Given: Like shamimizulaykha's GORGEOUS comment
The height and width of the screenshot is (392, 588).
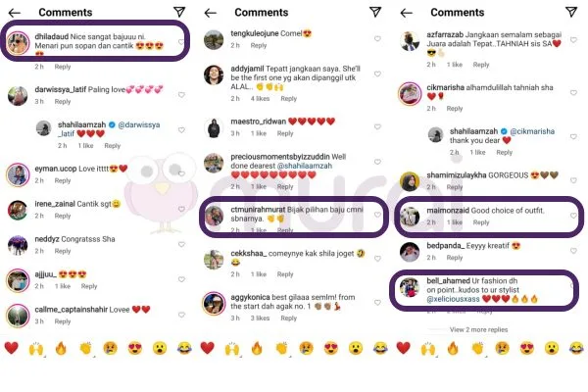Looking at the screenshot, I should [x=573, y=180].
